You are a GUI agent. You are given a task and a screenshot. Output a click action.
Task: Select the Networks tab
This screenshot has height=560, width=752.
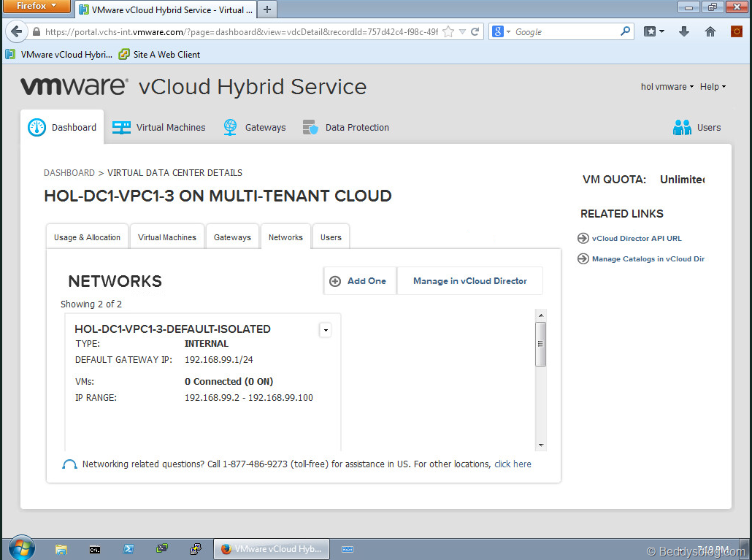coord(286,237)
